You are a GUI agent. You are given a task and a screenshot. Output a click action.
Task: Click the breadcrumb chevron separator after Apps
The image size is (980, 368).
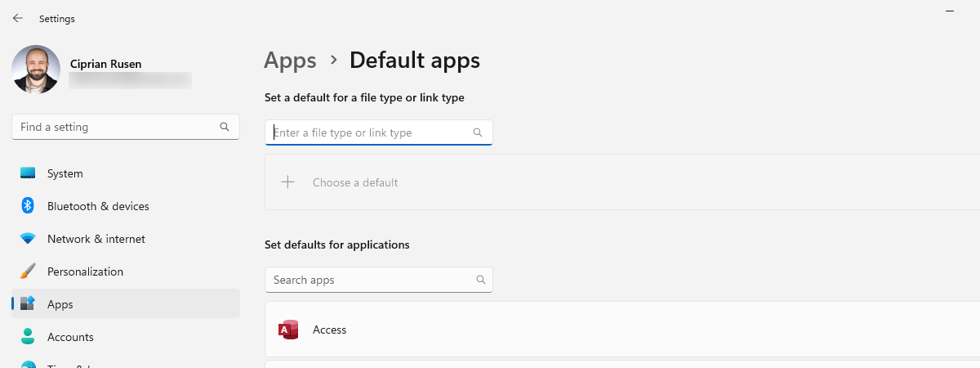[x=333, y=60]
